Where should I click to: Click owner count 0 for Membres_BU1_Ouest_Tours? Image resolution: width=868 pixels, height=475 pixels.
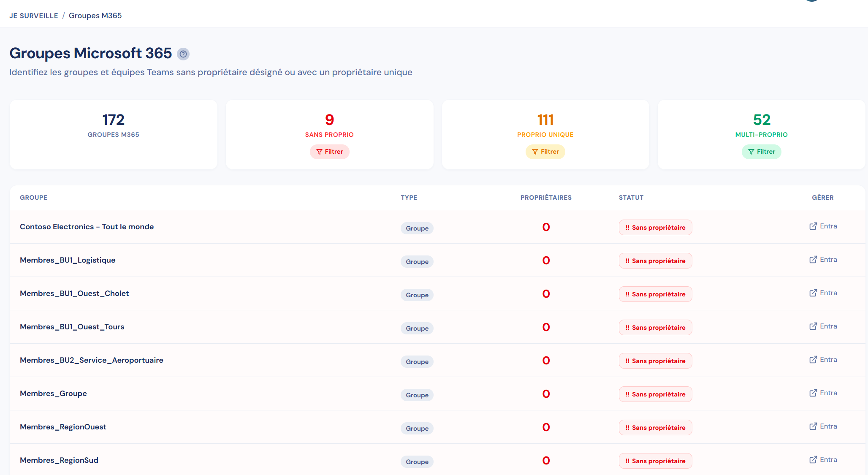pyautogui.click(x=546, y=328)
